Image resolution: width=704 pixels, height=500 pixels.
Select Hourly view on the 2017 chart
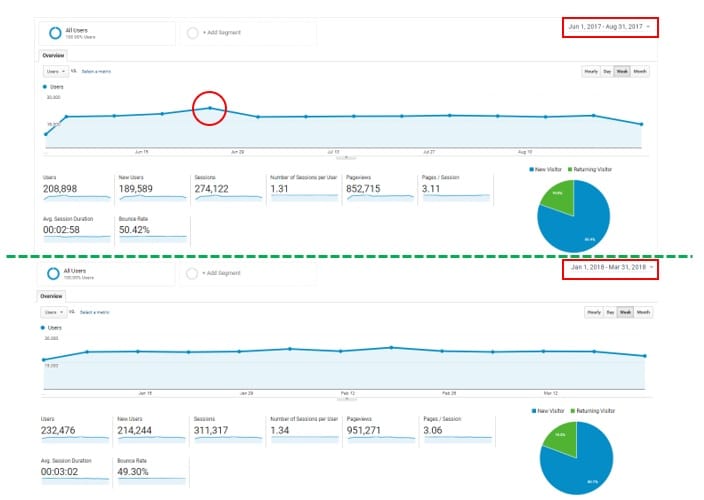[591, 72]
